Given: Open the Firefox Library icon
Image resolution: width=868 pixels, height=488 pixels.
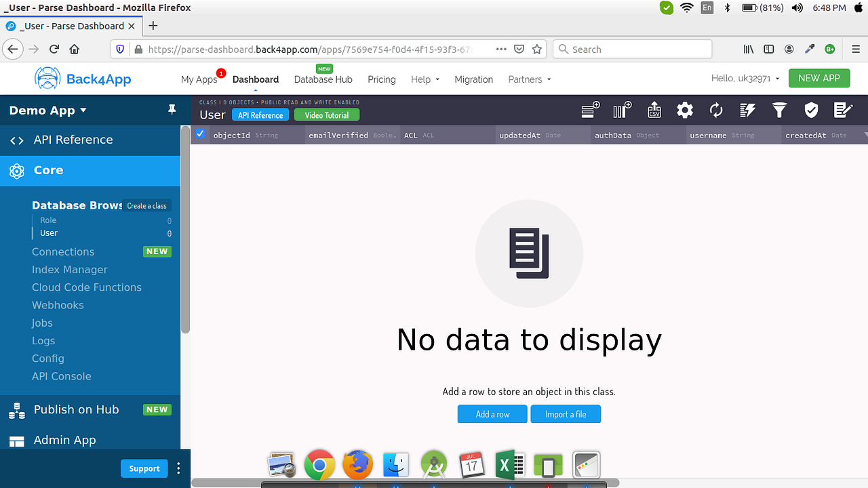Looking at the screenshot, I should pos(749,49).
